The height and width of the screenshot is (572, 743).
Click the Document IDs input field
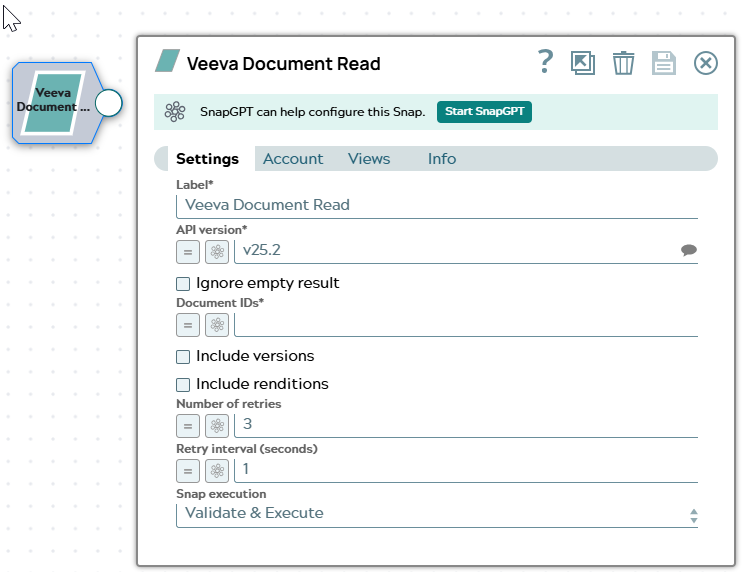click(466, 325)
